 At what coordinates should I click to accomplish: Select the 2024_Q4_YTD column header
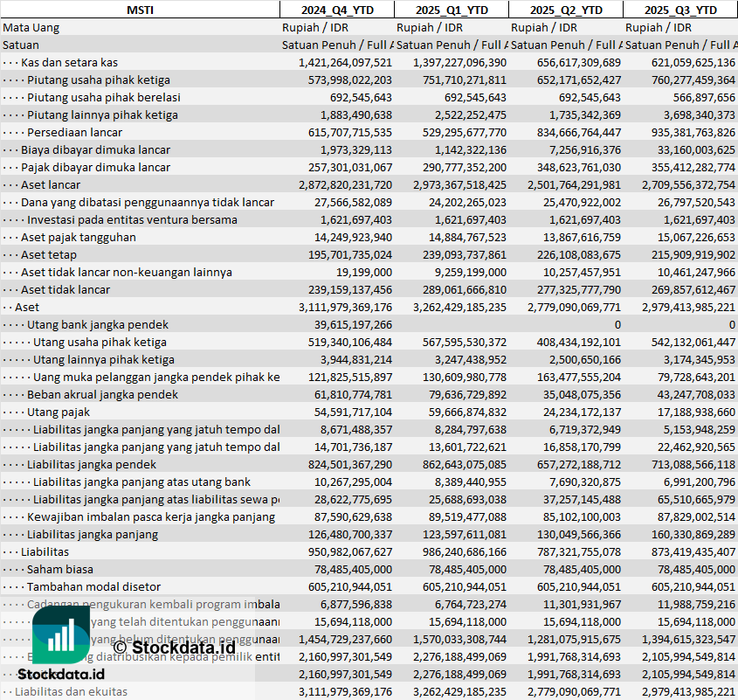click(336, 10)
